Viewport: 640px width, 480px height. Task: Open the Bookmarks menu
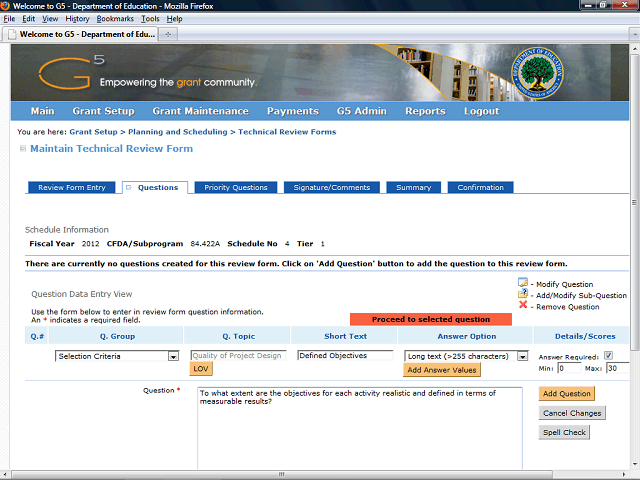tap(115, 19)
